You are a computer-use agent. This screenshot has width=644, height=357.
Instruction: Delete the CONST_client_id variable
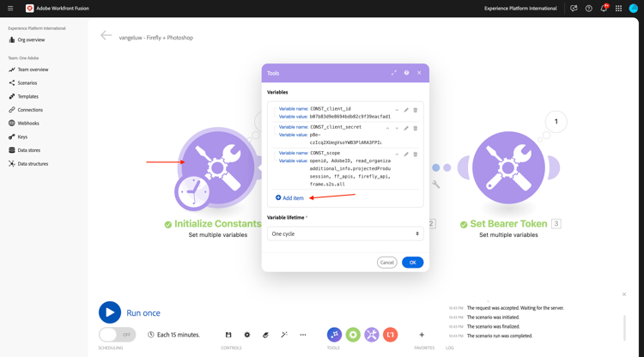[416, 110]
